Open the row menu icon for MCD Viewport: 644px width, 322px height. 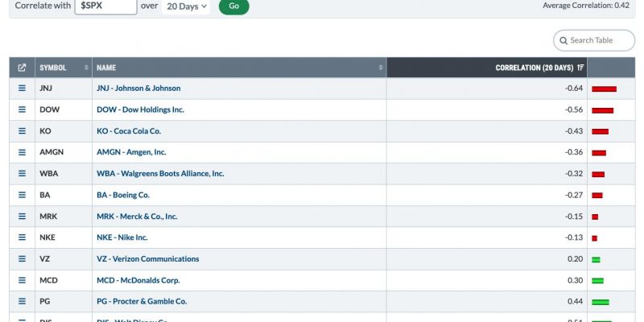pos(23,280)
